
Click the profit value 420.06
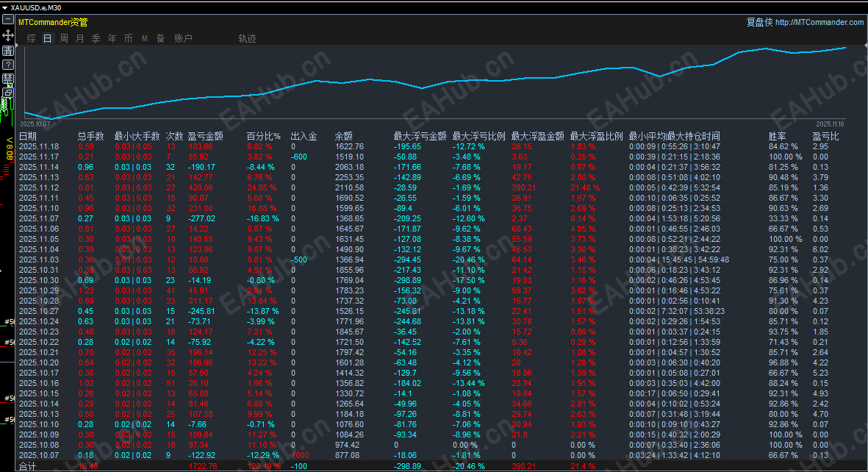pyautogui.click(x=201, y=187)
